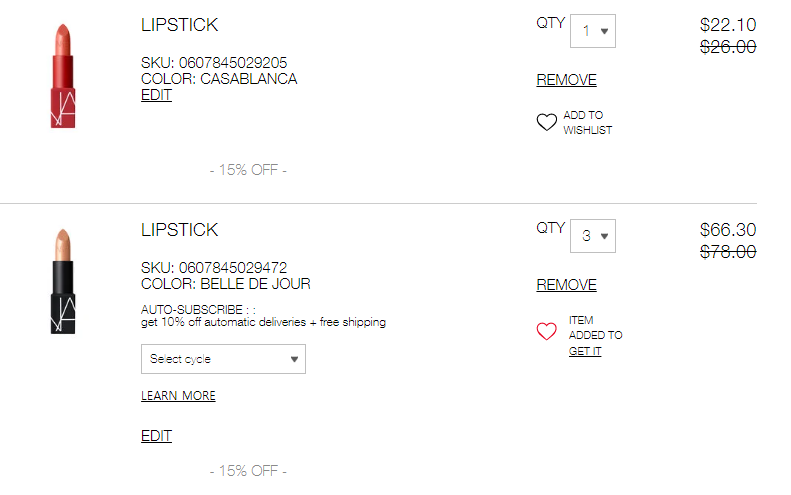The image size is (791, 495).
Task: Click the Casablanca sale price $22.10
Action: [728, 26]
